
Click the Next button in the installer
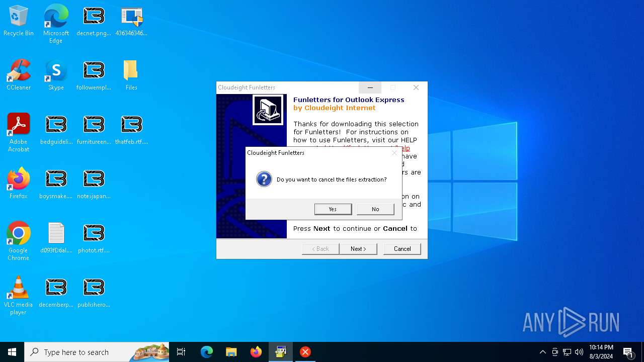pos(358,249)
